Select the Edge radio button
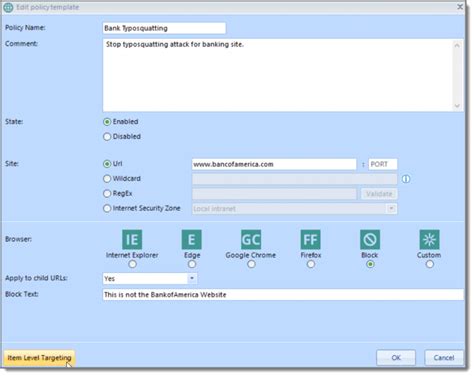Viewport: 474px width, 376px height. [192, 264]
